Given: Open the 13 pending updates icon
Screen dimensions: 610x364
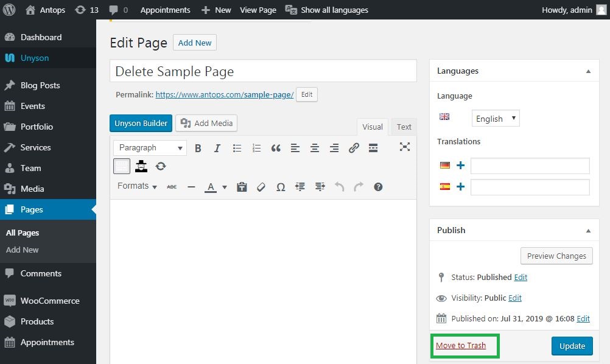Looking at the screenshot, I should tap(87, 10).
